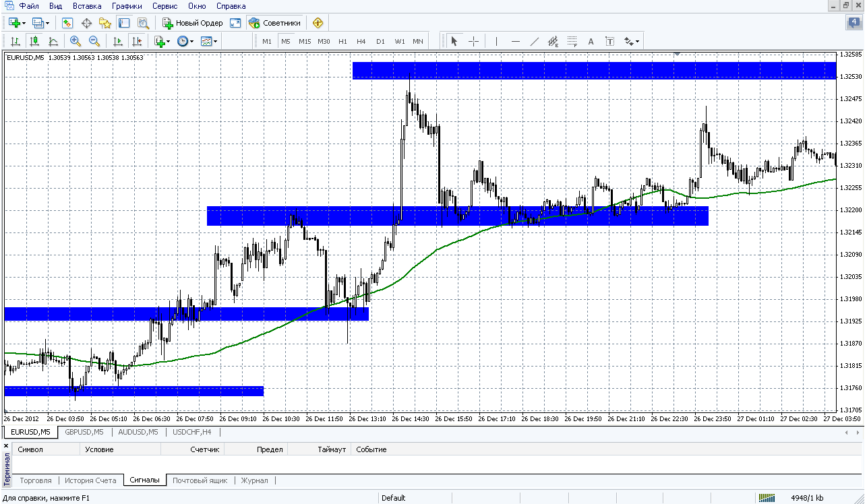Select the H1 timeframe

click(342, 41)
